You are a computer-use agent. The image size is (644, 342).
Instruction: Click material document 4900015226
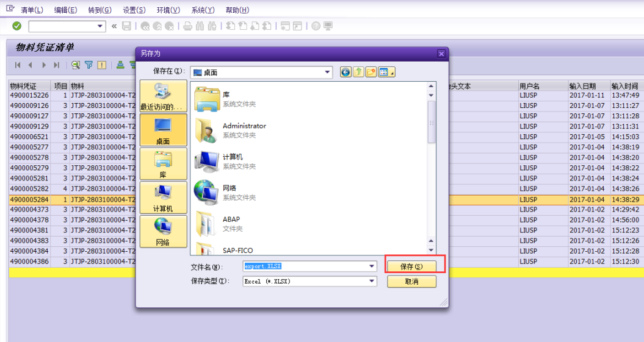[29, 95]
